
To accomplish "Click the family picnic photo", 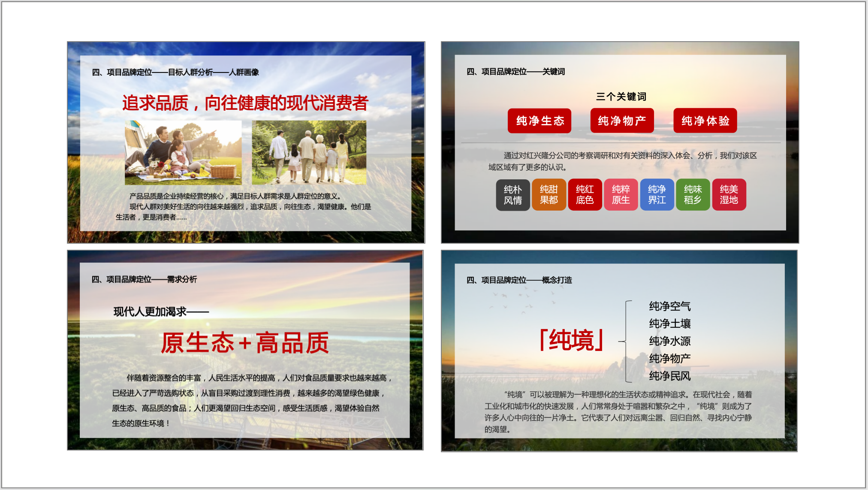I will pos(183,153).
